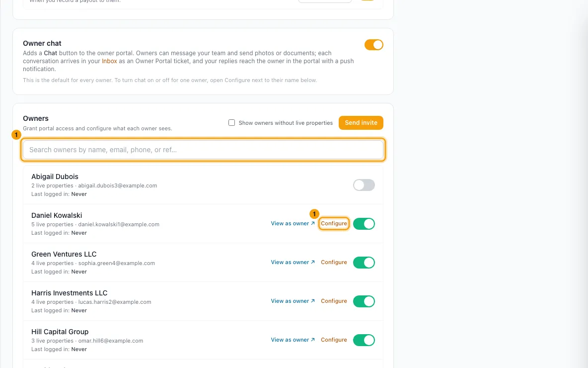Click email abigail.dubois3@example.com

117,185
